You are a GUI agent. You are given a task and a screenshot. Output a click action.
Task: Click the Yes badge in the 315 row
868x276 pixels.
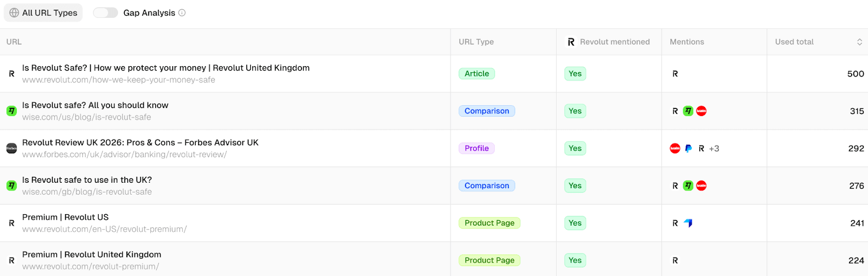click(575, 111)
